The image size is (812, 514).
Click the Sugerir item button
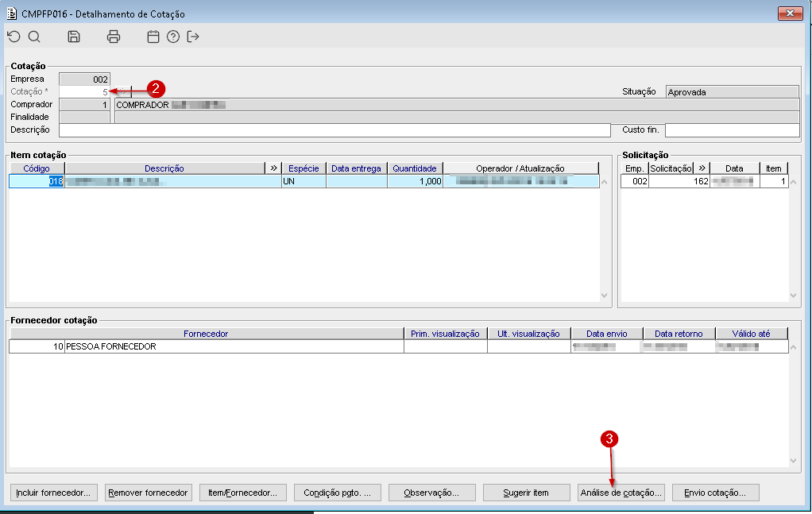pos(526,493)
